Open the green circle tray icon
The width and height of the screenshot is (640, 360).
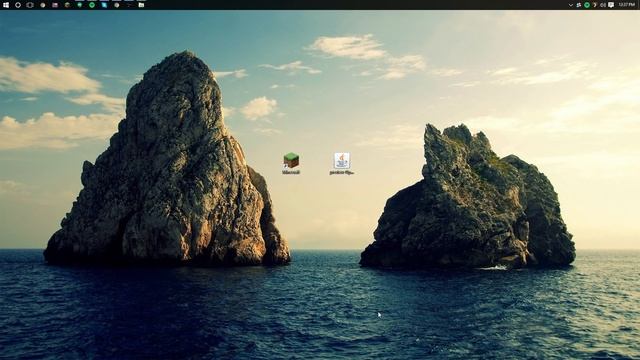(x=587, y=5)
